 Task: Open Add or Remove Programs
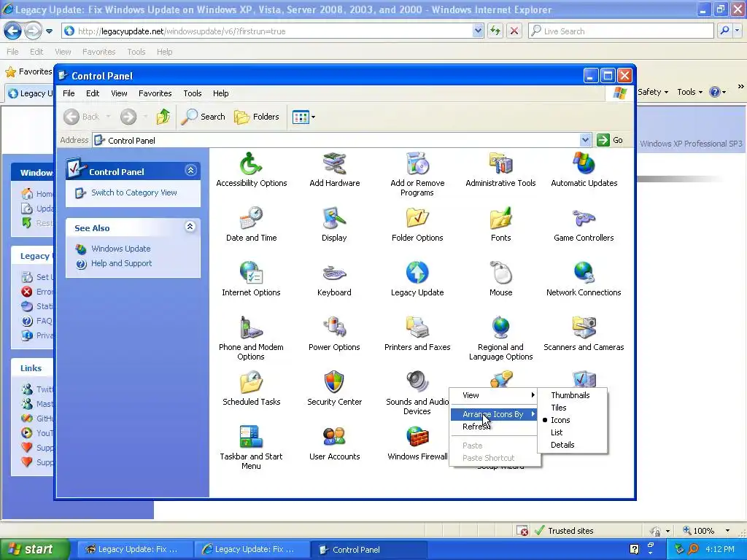tap(417, 174)
